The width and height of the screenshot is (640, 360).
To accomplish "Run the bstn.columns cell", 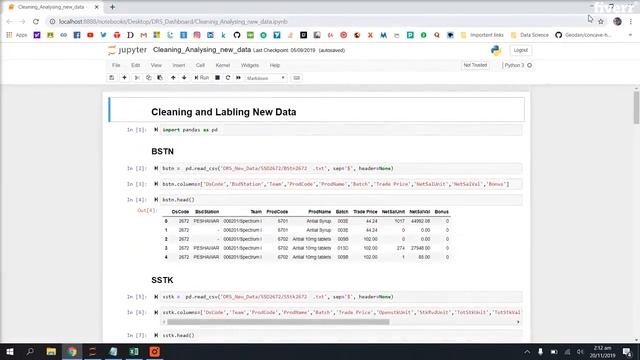I will point(156,184).
